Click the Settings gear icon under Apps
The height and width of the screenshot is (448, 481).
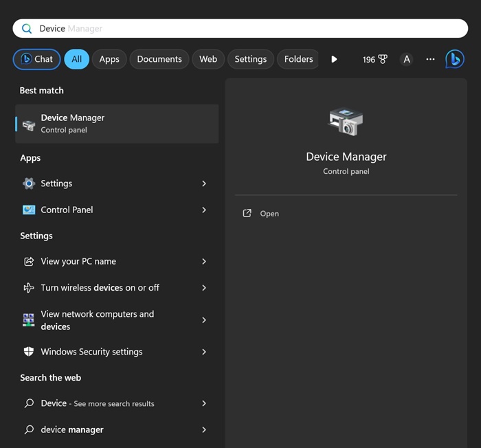click(29, 183)
